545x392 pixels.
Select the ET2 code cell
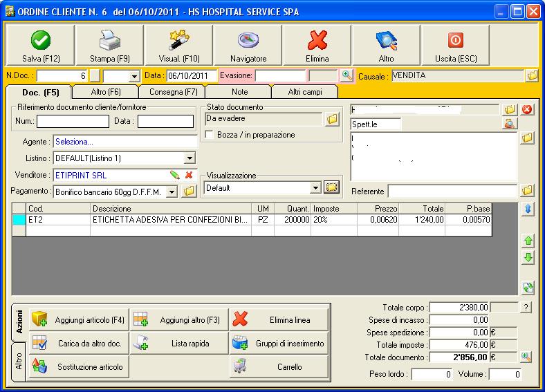58,220
